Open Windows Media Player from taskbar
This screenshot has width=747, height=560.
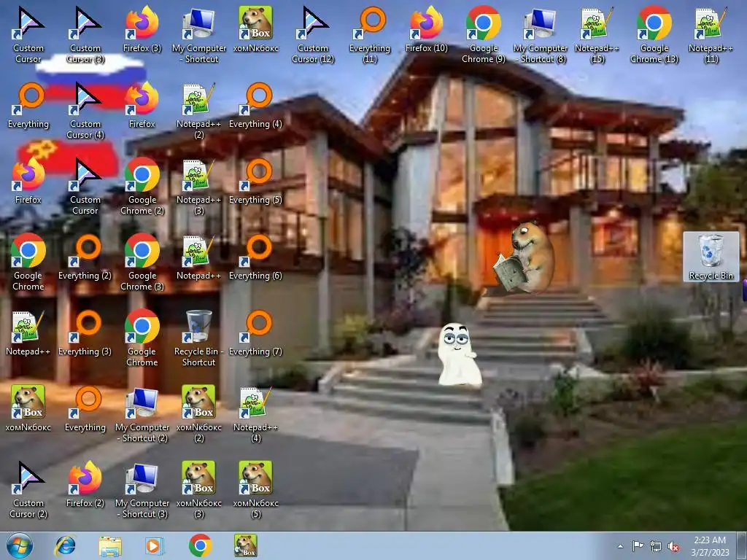pos(155,545)
